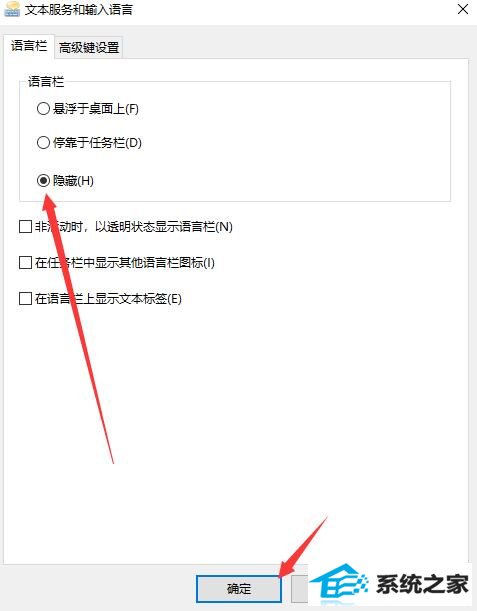Select the 悬浮于桌面上(F) radio button
Screen dimensions: 477x611
click(43, 109)
